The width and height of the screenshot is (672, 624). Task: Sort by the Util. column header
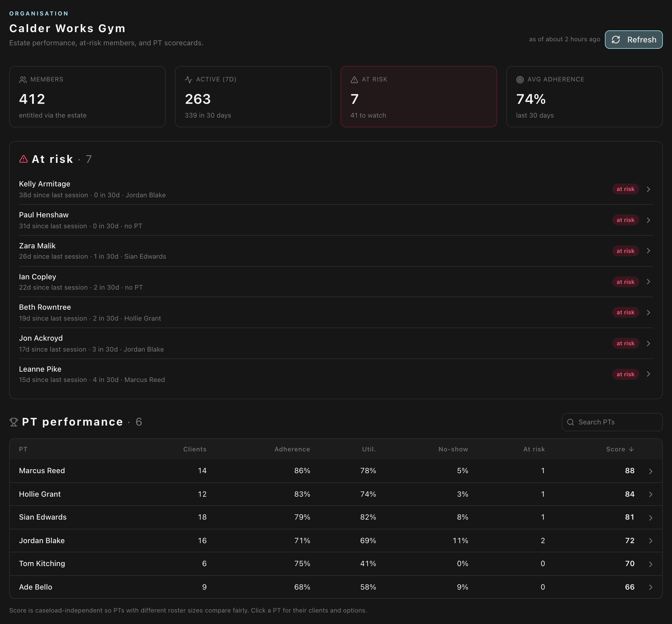click(x=369, y=449)
